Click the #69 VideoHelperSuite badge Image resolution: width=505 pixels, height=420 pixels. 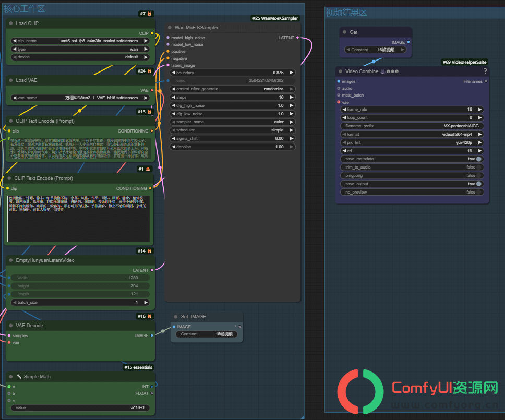click(464, 62)
